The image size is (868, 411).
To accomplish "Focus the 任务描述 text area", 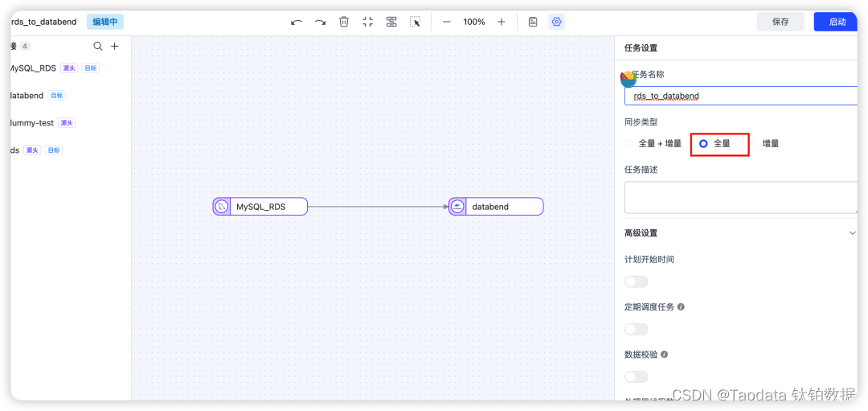I will (x=741, y=197).
